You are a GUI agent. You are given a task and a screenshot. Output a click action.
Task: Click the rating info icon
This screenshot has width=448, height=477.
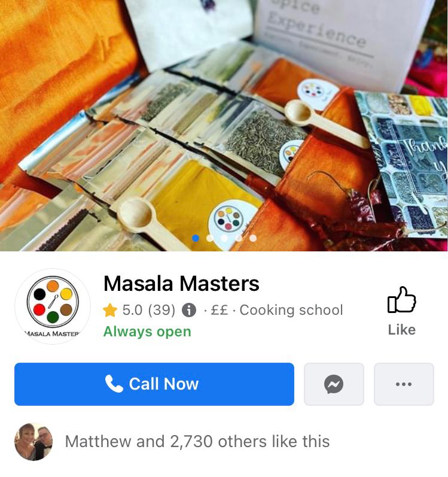point(189,310)
